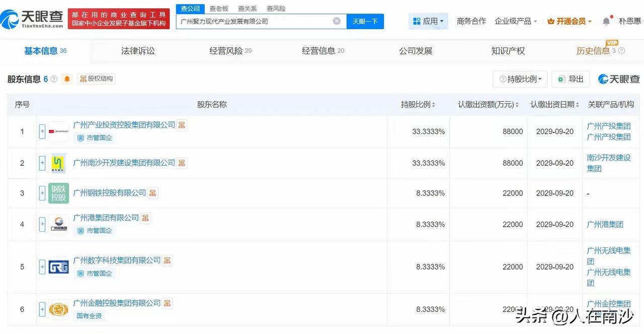Screen dimensions: 644x334
Task: Open 广州产业投资控股集团有限公司 company page
Action: 124,125
